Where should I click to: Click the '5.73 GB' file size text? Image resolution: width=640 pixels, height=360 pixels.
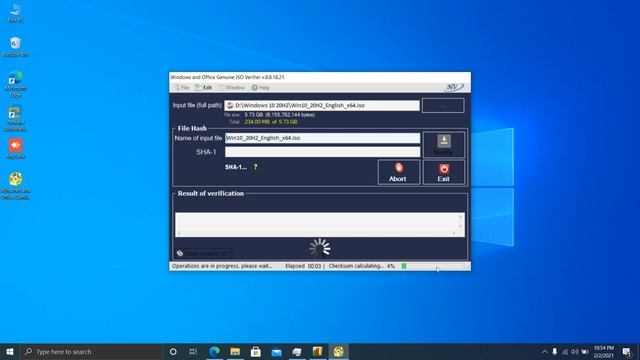(x=254, y=115)
